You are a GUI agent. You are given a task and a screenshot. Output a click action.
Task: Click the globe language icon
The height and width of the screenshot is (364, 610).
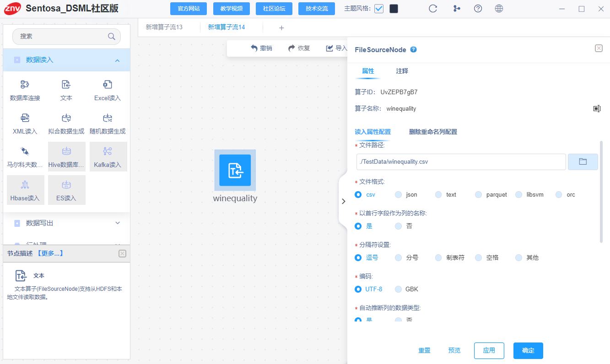pyautogui.click(x=499, y=8)
